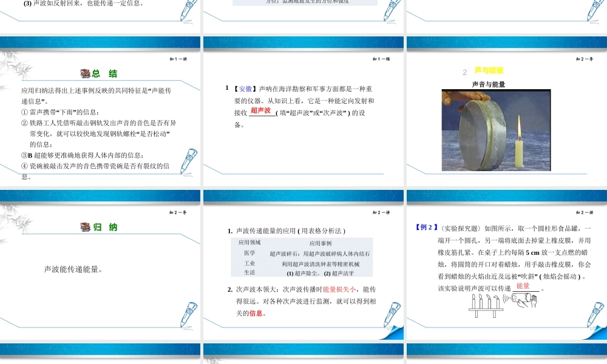
Task: Click the candle and tin photo under 声音与能量
Action: click(x=497, y=130)
